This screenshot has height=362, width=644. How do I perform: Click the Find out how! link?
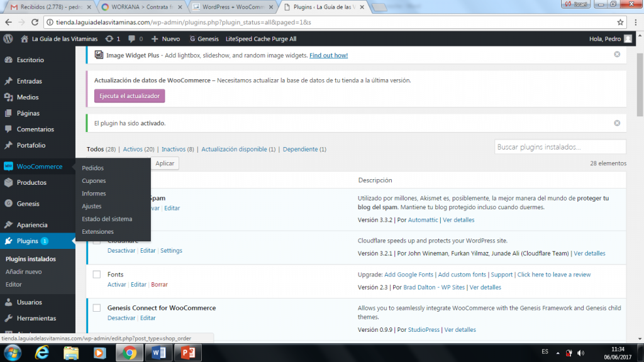coord(328,55)
